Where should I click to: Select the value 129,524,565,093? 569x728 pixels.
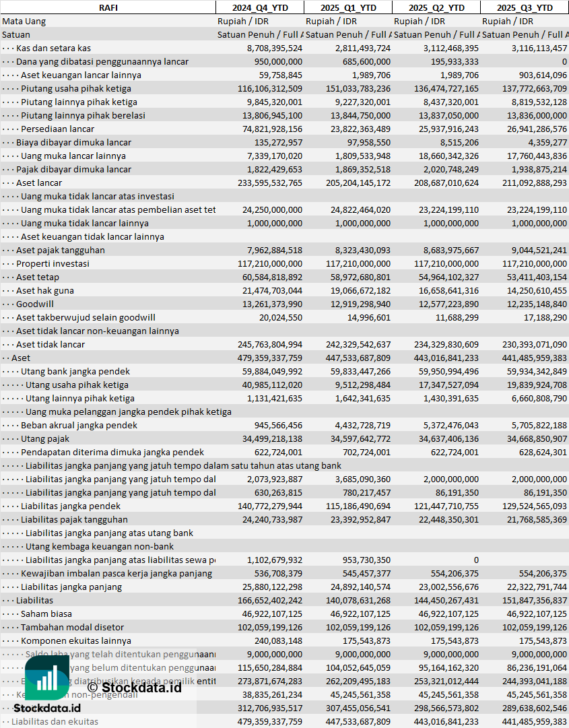pyautogui.click(x=535, y=506)
